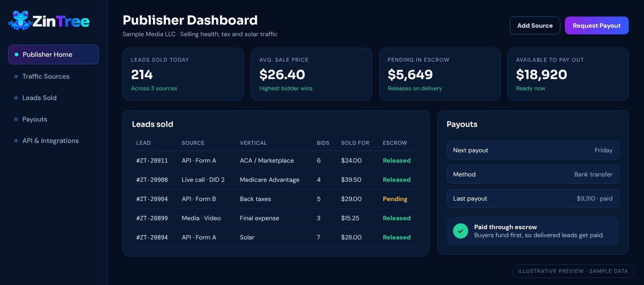Open Publisher Home in sidebar
Viewport: 644px width, 285px height.
pos(53,54)
